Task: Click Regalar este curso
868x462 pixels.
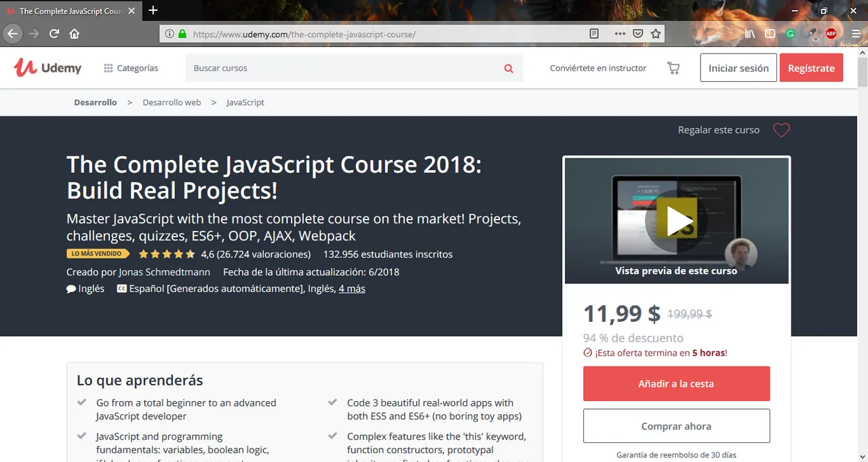Action: pyautogui.click(x=719, y=130)
